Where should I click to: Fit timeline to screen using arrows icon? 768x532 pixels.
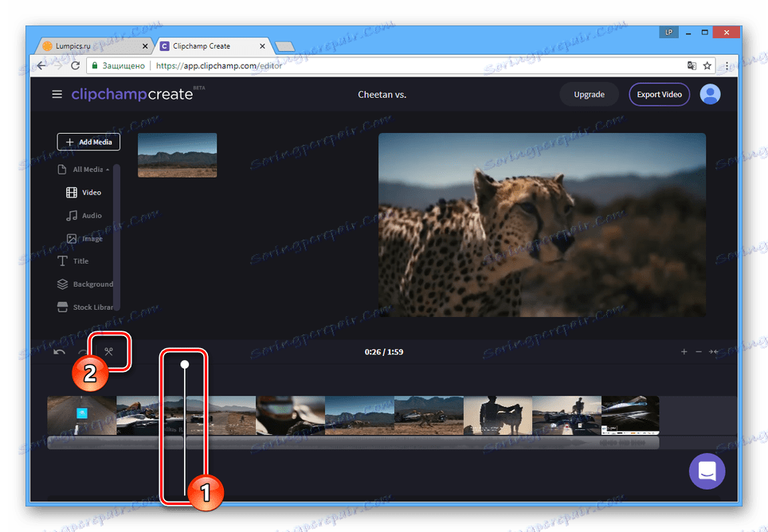click(715, 351)
